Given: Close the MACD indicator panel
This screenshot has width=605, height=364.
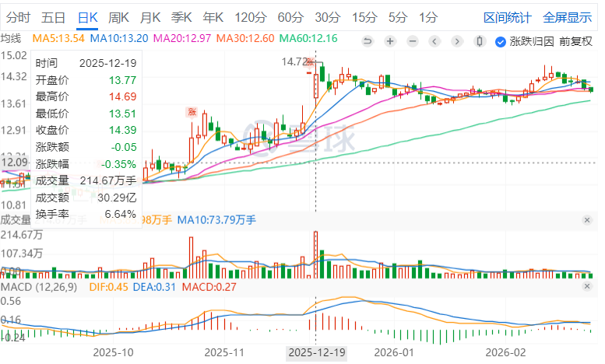Looking at the screenshot, I should click(x=587, y=286).
